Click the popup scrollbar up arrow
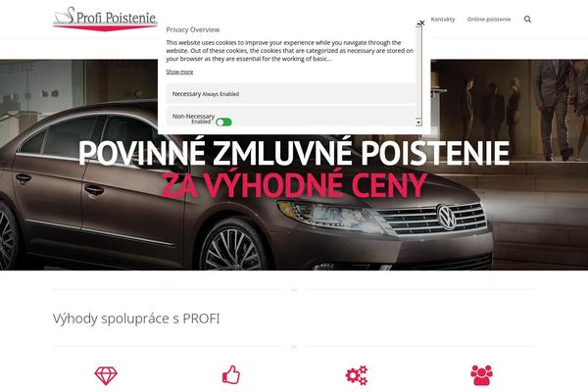The image size is (588, 392). [x=418, y=24]
